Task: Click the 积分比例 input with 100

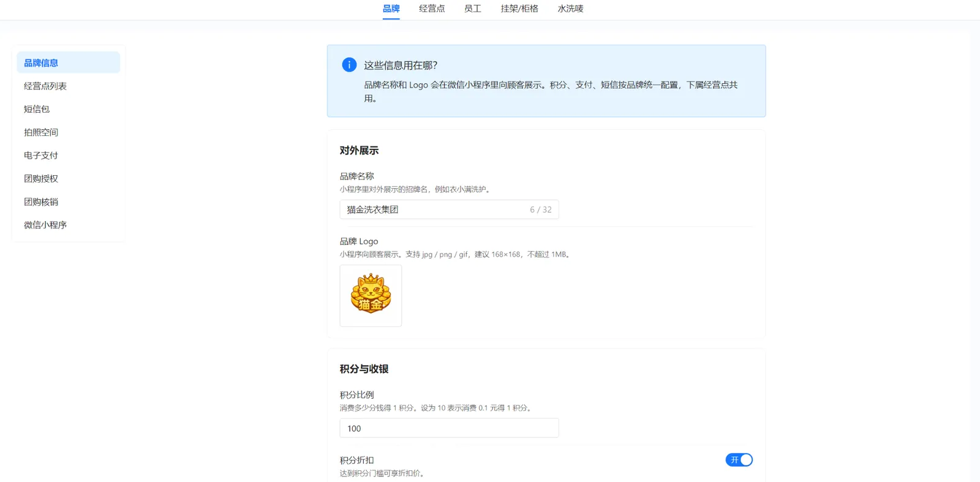Action: pyautogui.click(x=449, y=428)
